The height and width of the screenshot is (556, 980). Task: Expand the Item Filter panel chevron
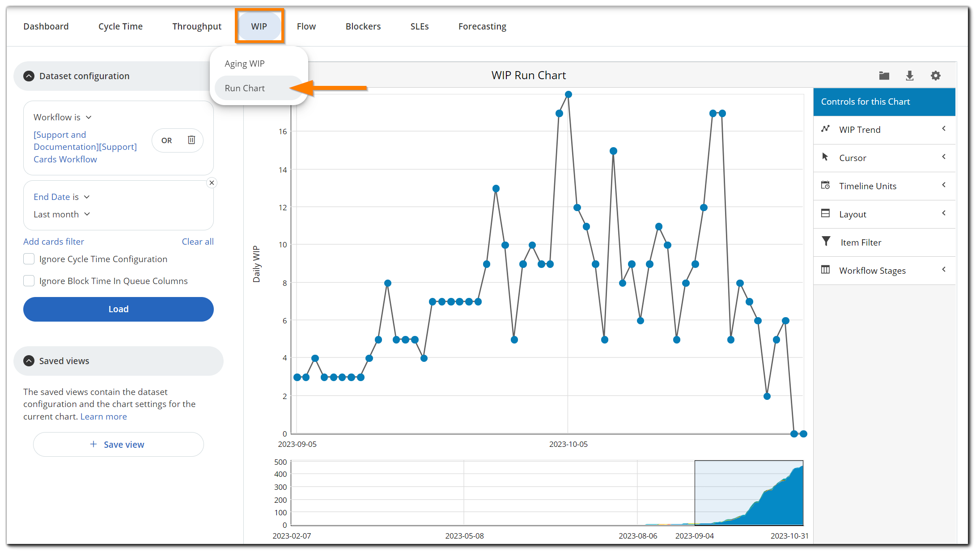tap(944, 242)
